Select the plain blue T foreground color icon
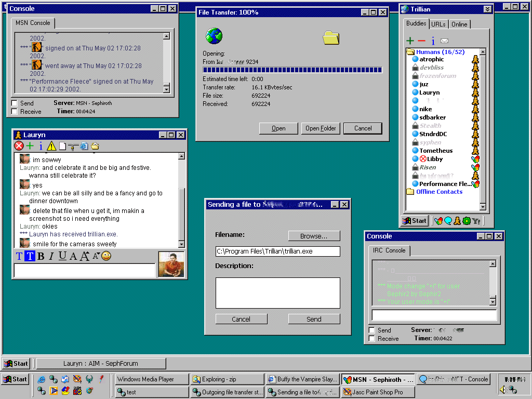 [x=19, y=256]
